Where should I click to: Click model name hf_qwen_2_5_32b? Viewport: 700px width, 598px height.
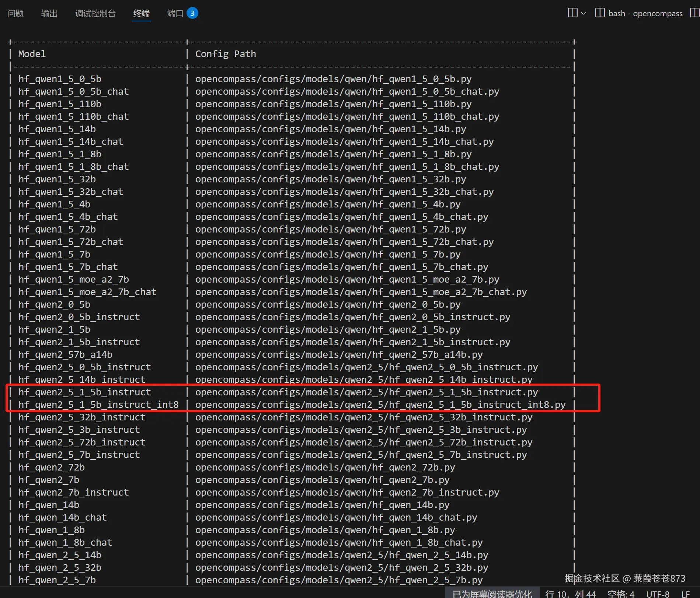60,567
